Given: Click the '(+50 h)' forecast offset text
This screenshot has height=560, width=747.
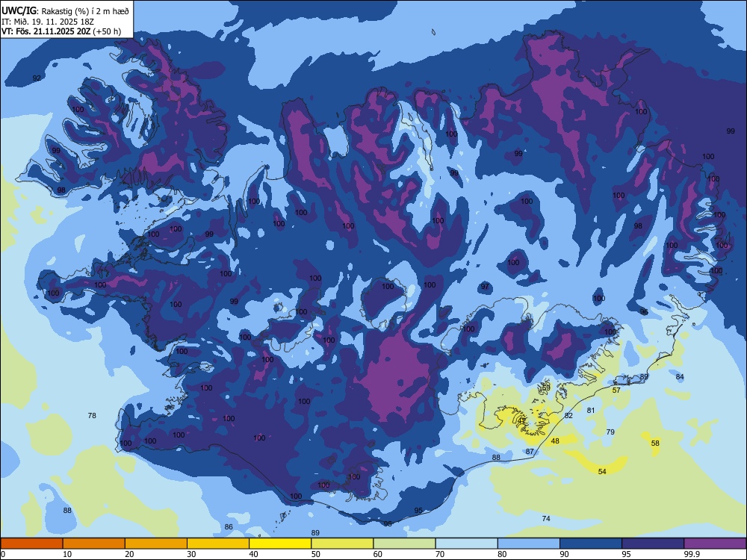Looking at the screenshot, I should coord(107,32).
